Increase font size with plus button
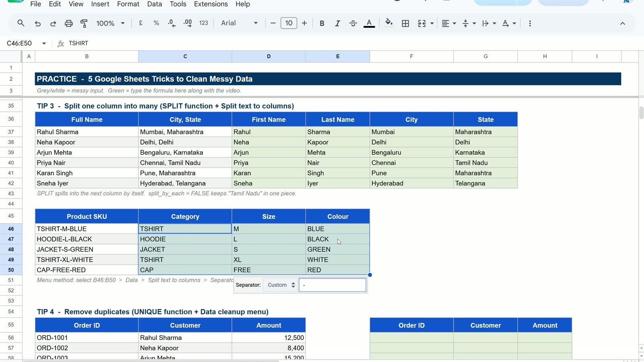Screen dimensions: 644x362 (304, 23)
